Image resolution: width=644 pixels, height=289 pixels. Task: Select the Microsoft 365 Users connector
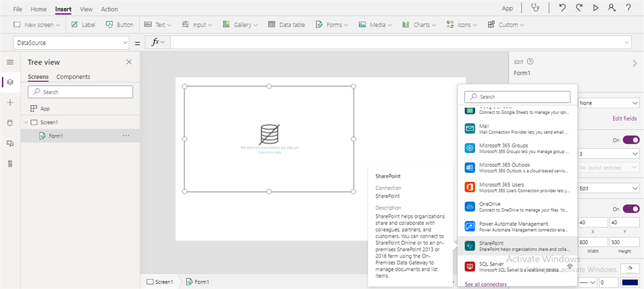point(518,188)
